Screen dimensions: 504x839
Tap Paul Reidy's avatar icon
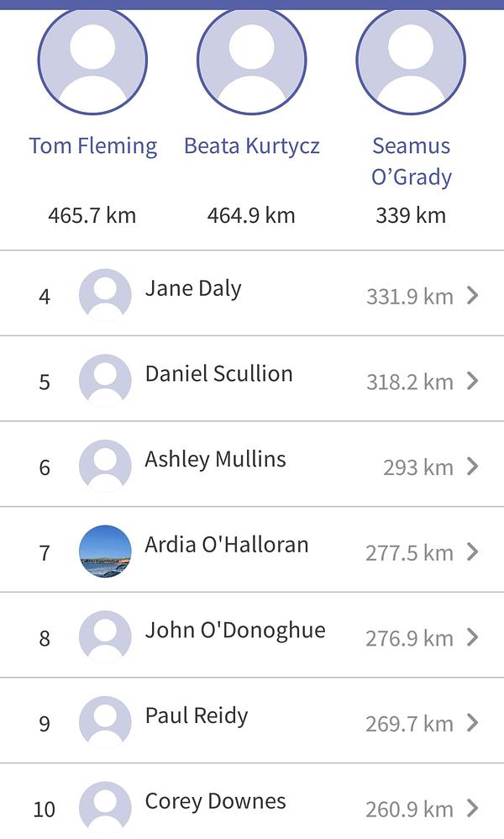(105, 723)
